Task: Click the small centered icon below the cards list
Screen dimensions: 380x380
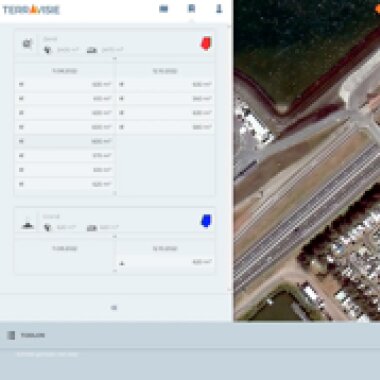Action: [114, 308]
